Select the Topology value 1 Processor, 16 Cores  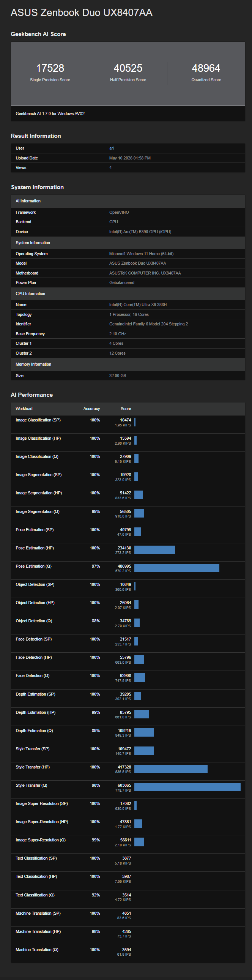129,315
